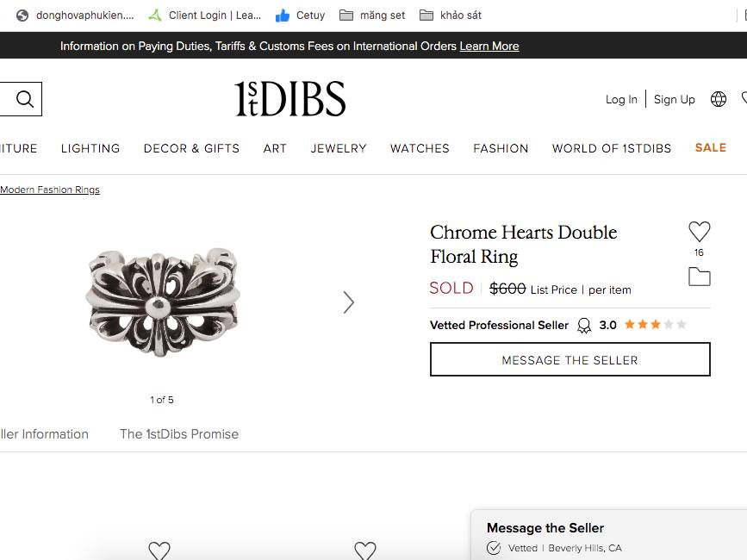Open the khảo sát bookmark folder
This screenshot has height=560, width=747.
tap(451, 15)
